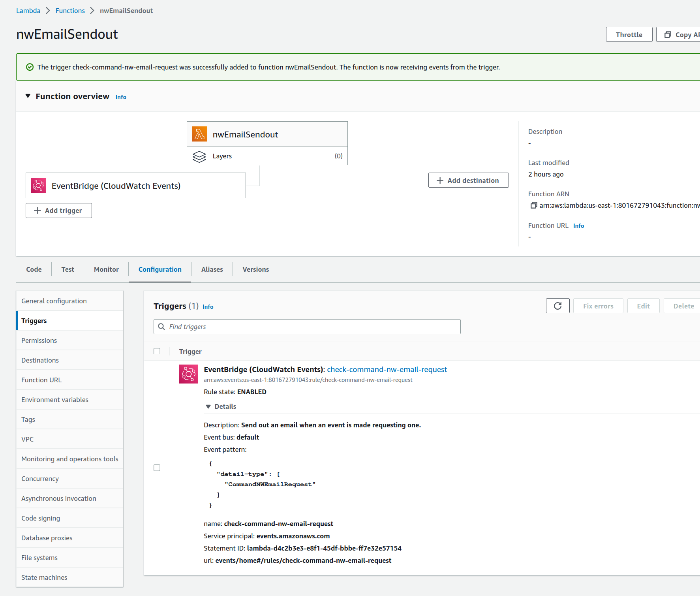Click the Find triggers search field

(307, 327)
